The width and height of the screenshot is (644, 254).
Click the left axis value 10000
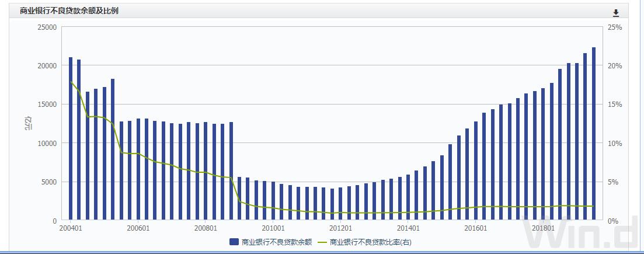point(48,144)
